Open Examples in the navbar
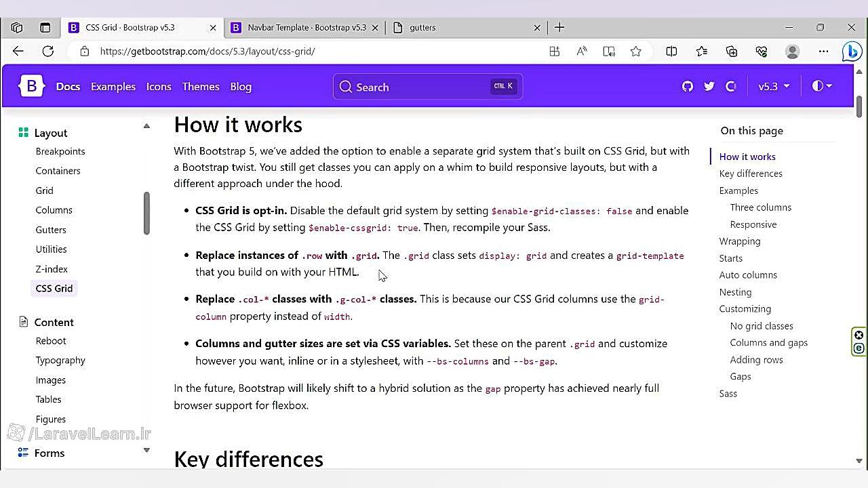868x488 pixels. coord(113,87)
